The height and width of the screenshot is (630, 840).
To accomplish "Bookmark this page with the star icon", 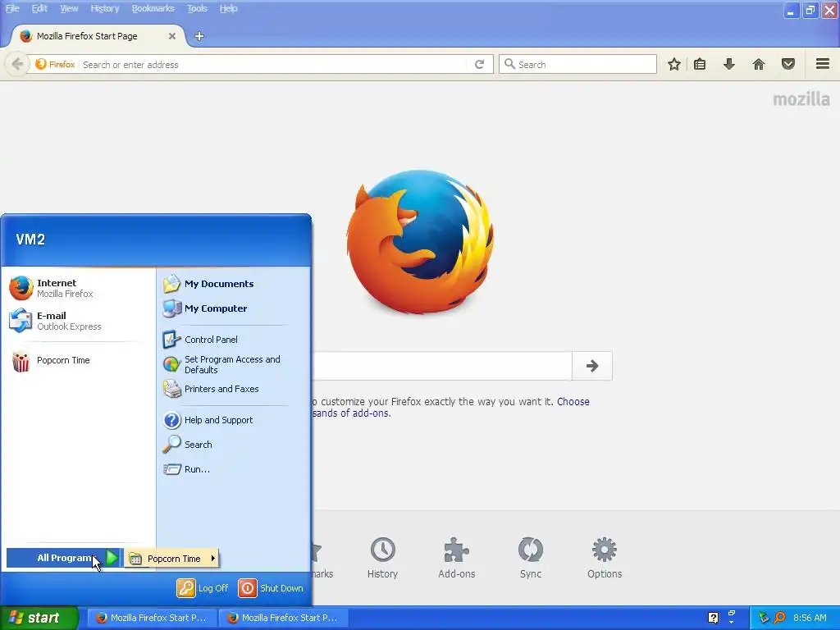I will 674,64.
